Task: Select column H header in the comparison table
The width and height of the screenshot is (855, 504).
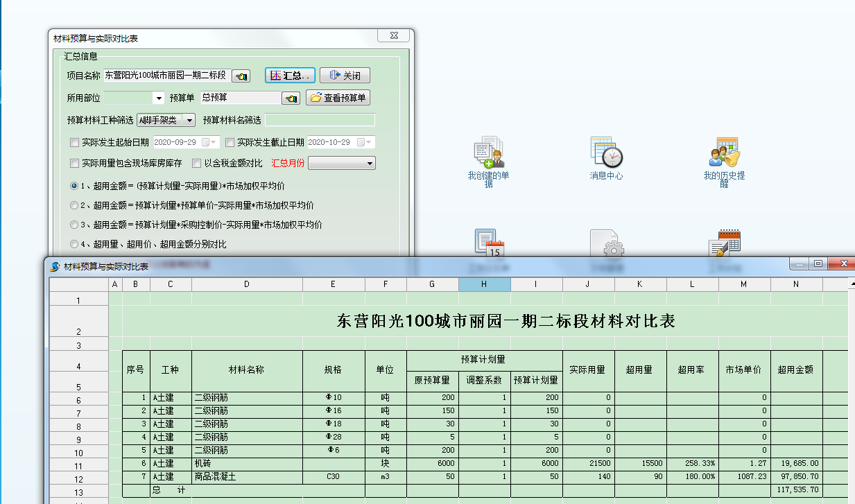Action: point(484,284)
